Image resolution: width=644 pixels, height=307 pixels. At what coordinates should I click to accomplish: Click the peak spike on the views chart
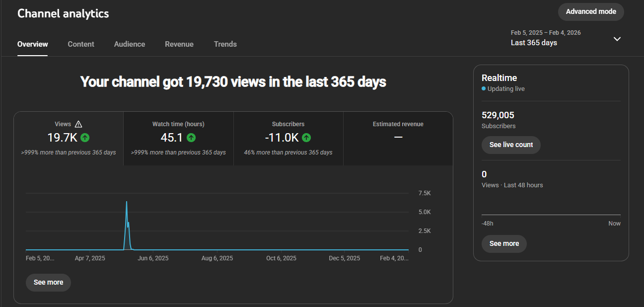coord(127,203)
